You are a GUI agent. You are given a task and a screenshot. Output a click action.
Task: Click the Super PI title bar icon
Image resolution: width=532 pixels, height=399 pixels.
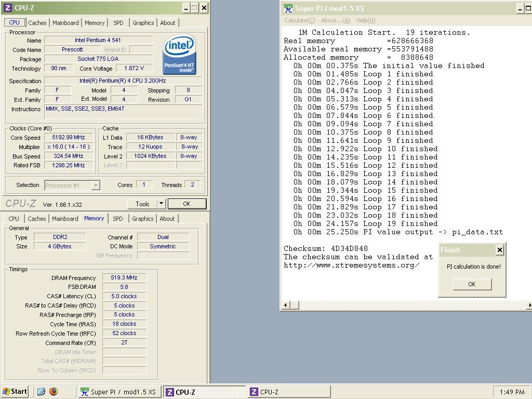288,8
